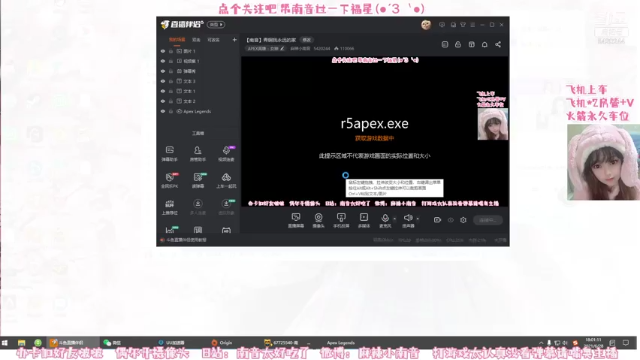640x360 pixels.
Task: Add a new scene with the plus icon
Action: [x=234, y=40]
